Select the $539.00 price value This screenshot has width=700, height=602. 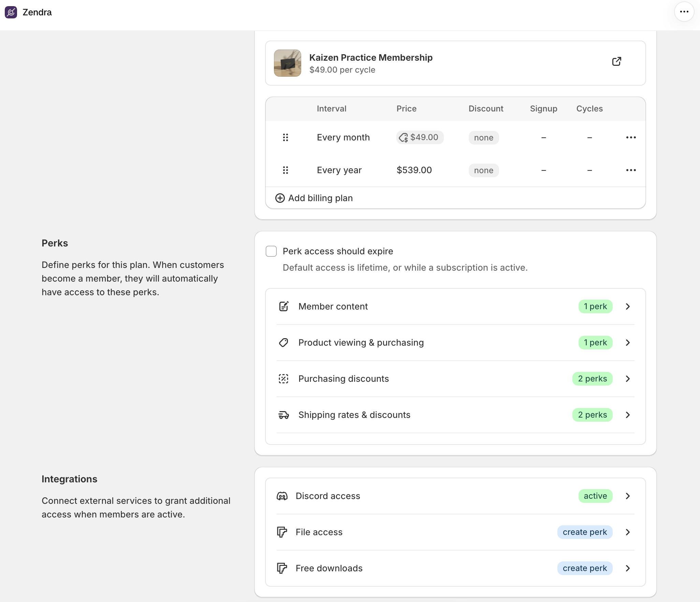414,170
